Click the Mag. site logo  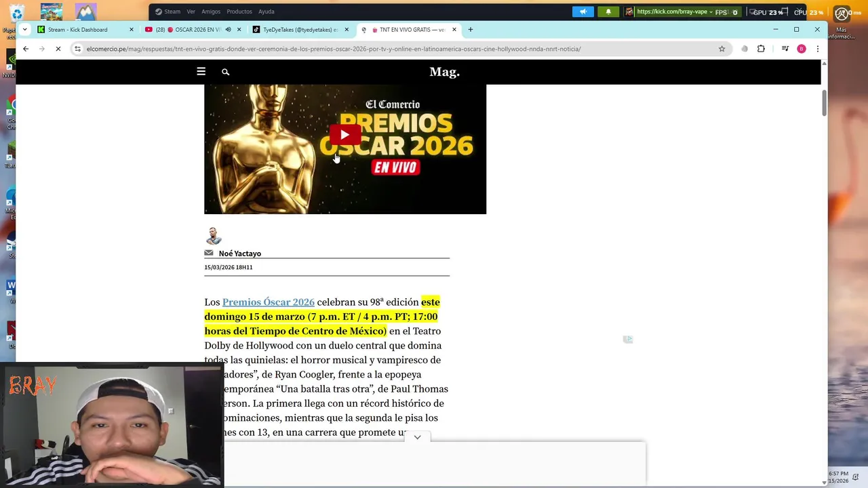coord(444,72)
